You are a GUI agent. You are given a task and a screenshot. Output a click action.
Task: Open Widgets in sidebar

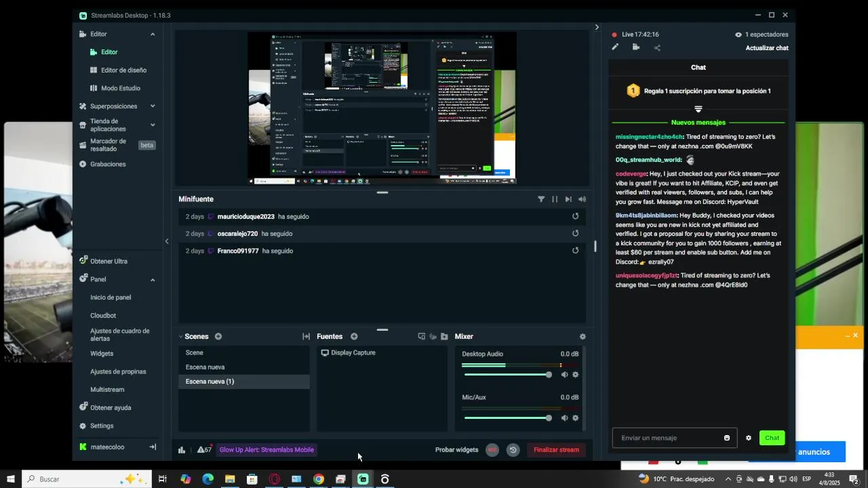[102, 354]
